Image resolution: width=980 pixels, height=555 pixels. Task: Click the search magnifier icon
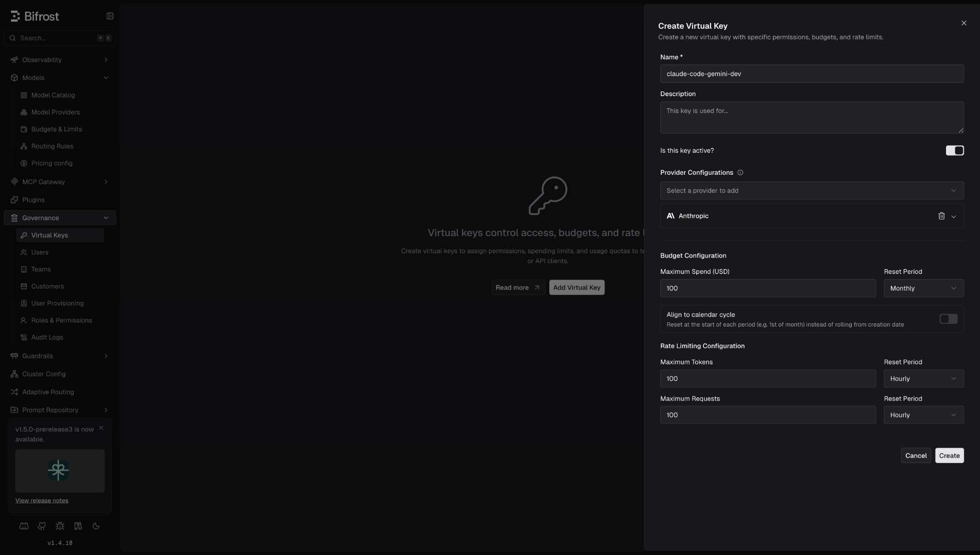[x=12, y=38]
